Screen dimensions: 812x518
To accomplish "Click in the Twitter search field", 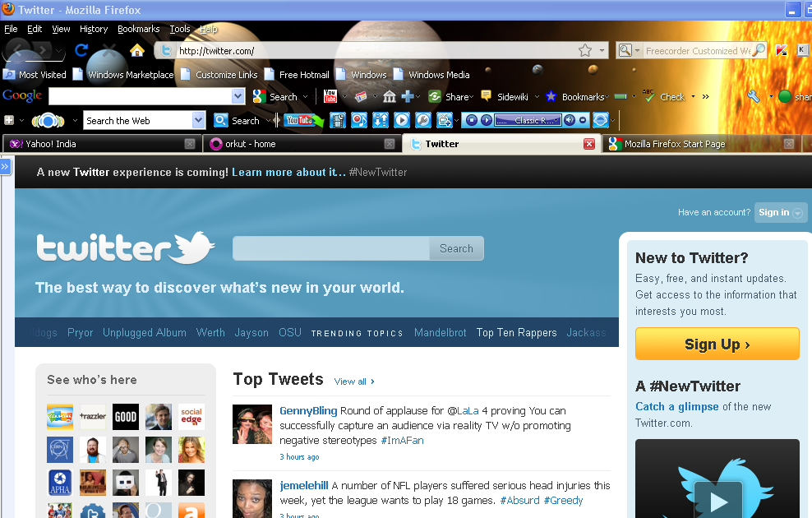I will point(331,248).
